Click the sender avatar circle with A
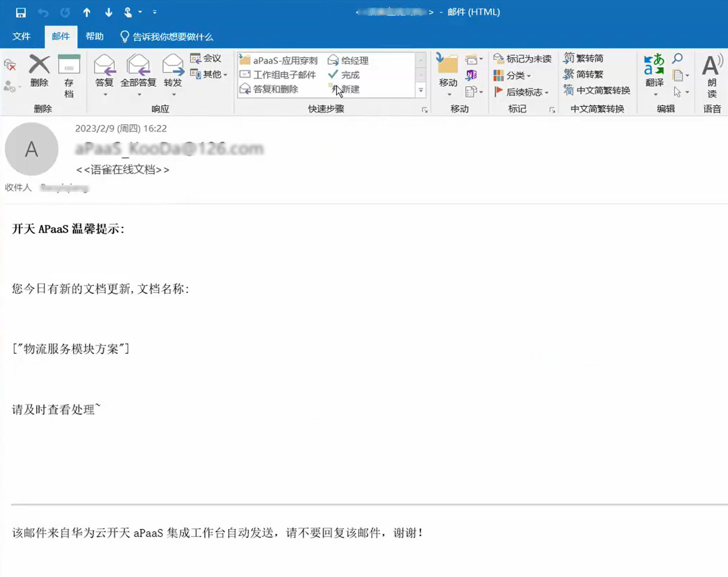 (32, 149)
